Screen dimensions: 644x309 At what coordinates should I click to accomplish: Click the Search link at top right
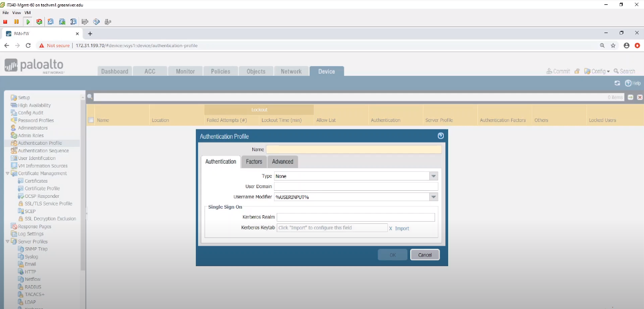pyautogui.click(x=624, y=72)
